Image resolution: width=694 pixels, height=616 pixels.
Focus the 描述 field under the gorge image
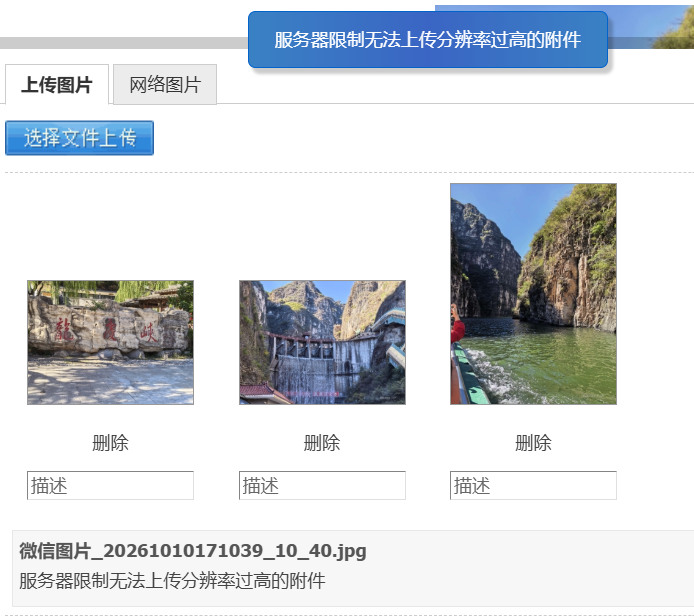(533, 485)
